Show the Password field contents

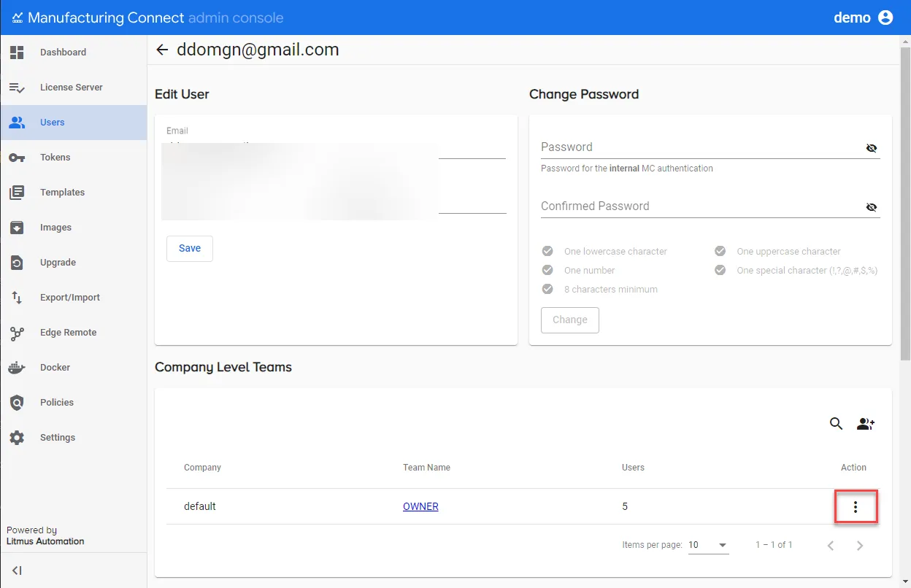click(872, 147)
